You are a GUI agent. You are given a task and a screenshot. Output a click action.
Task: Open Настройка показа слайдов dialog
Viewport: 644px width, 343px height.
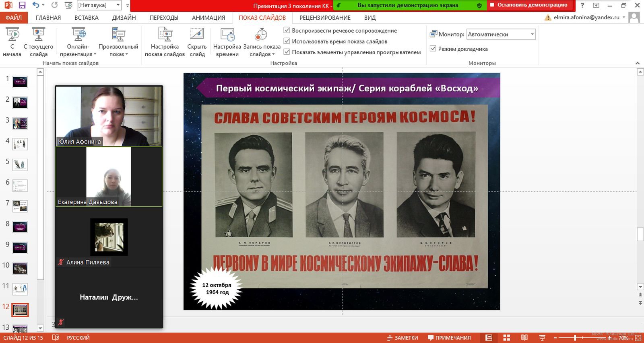click(165, 42)
